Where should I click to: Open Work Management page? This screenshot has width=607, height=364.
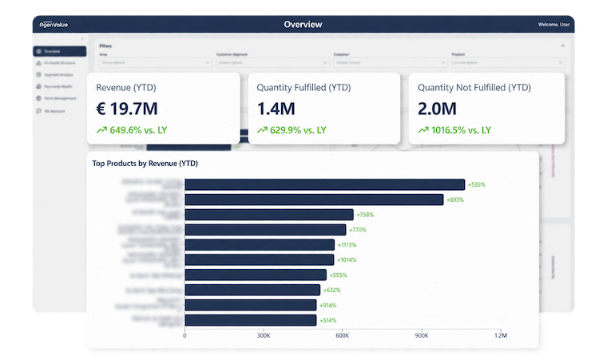click(60, 98)
